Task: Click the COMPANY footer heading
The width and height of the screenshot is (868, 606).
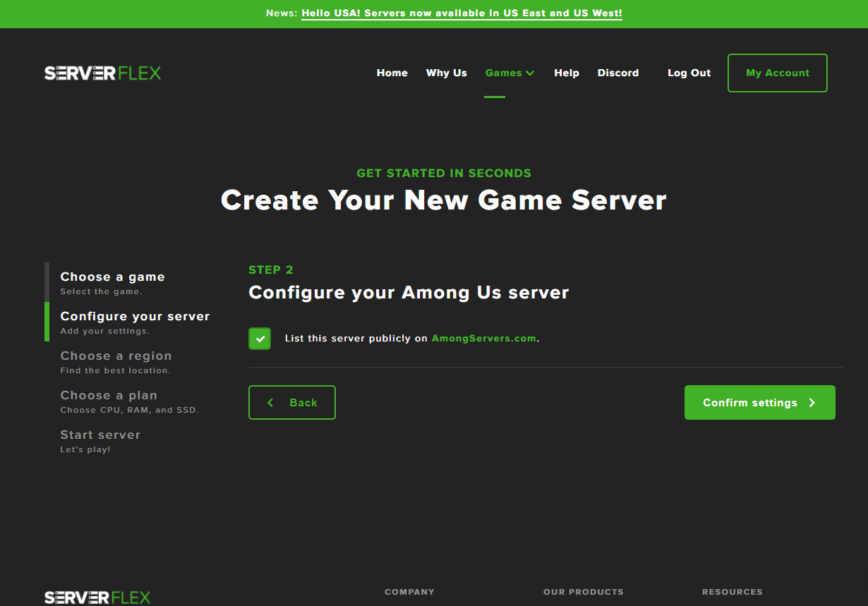Action: point(409,592)
